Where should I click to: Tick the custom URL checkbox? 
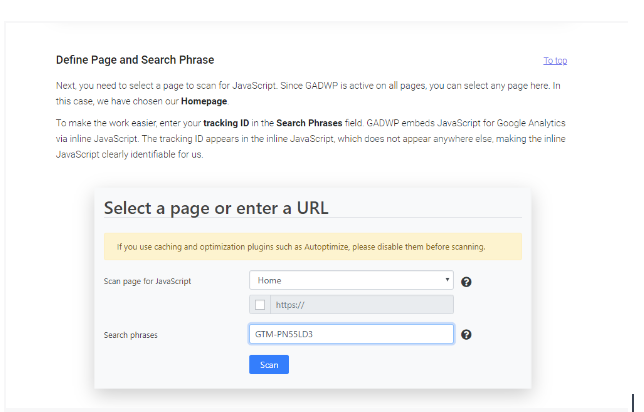click(x=260, y=305)
